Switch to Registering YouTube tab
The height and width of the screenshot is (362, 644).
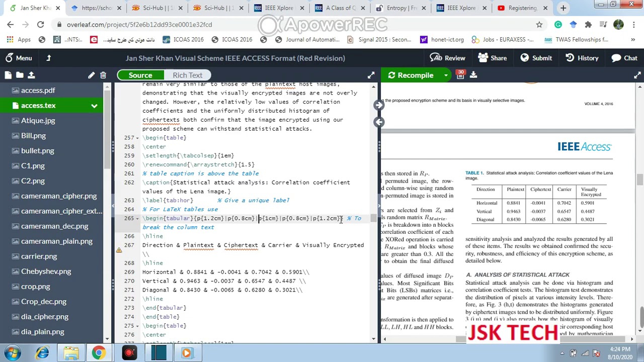(x=522, y=8)
